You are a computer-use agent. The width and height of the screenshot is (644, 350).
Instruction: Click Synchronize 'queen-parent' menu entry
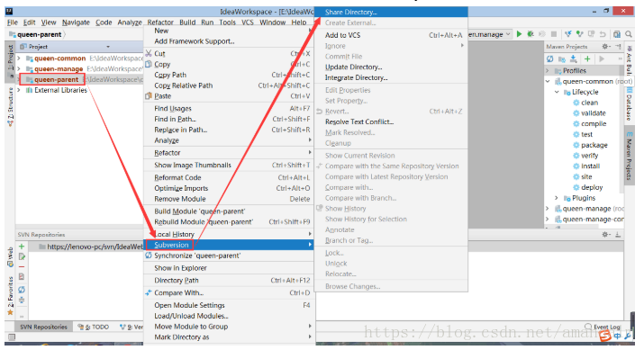(229, 256)
